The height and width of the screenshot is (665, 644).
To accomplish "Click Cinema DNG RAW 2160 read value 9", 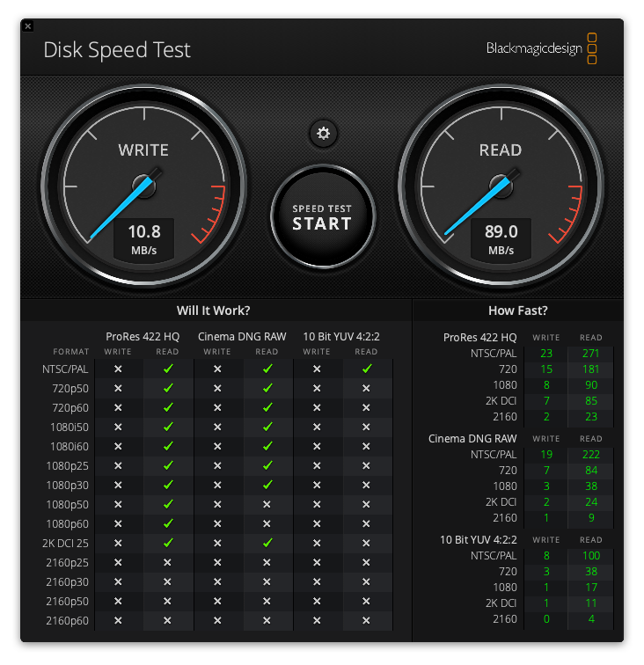I will (591, 518).
